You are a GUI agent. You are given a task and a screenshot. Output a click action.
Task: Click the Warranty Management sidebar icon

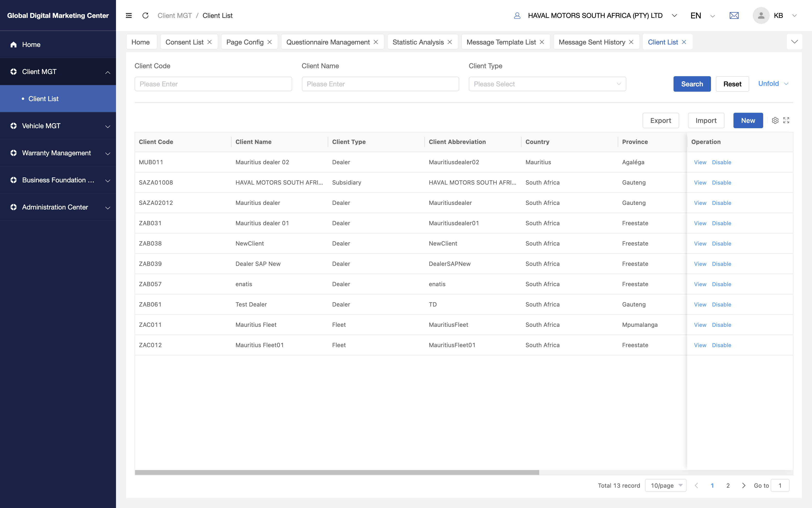[x=14, y=153]
